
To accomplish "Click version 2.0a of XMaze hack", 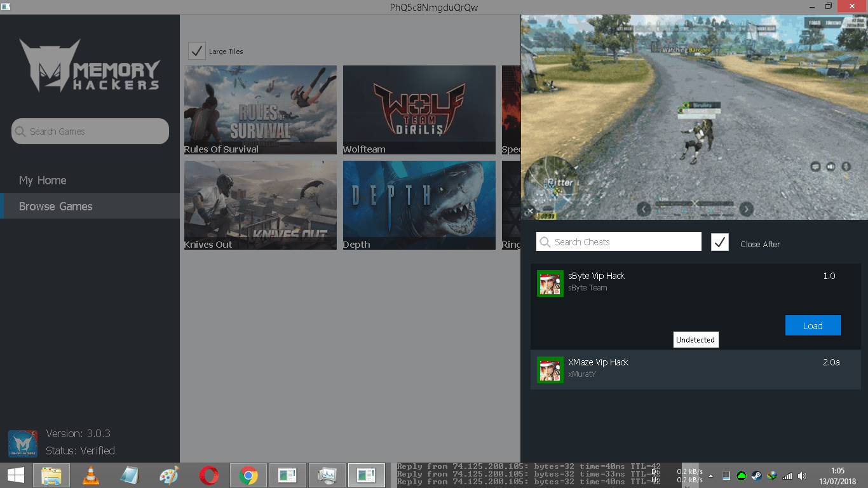I will (x=831, y=362).
